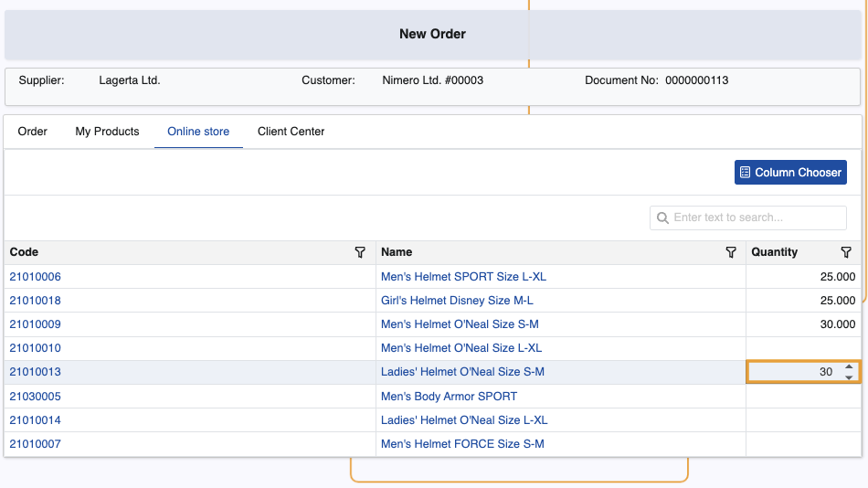Open the Name column filter icon
868x488 pixels.
pos(731,252)
